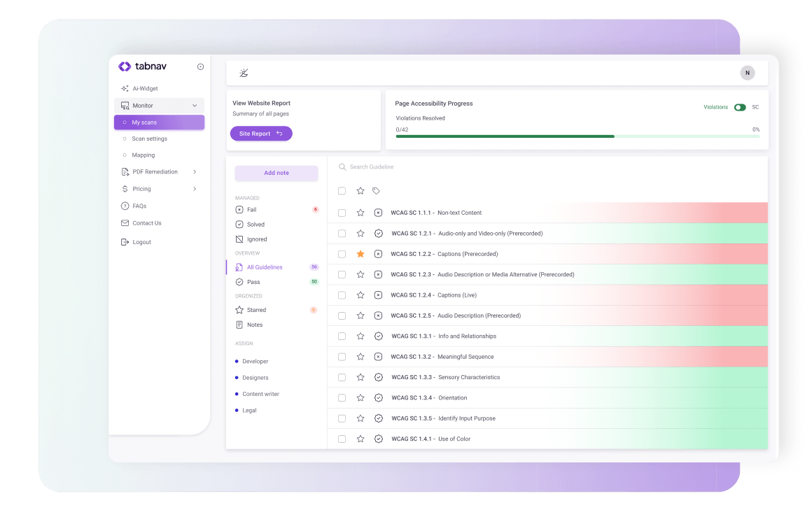
Task: Click the FAQs question mark icon
Action: point(126,206)
